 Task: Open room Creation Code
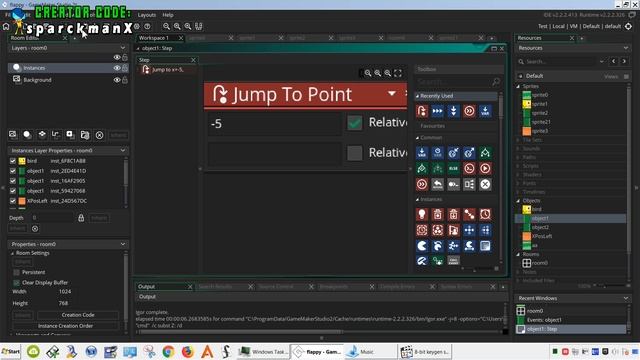78,315
